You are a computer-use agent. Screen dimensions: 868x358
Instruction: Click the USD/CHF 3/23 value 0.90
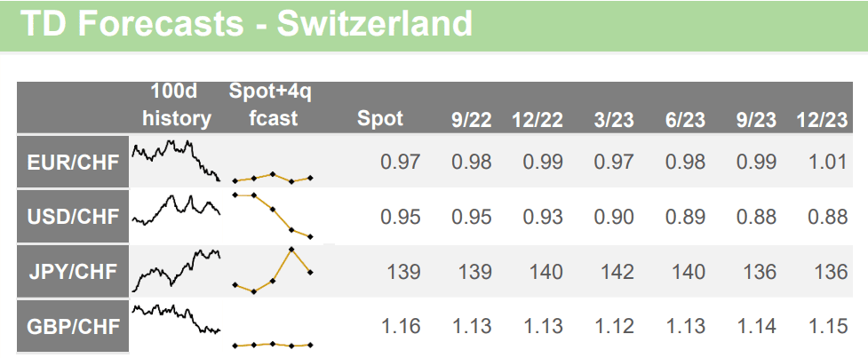tap(613, 217)
